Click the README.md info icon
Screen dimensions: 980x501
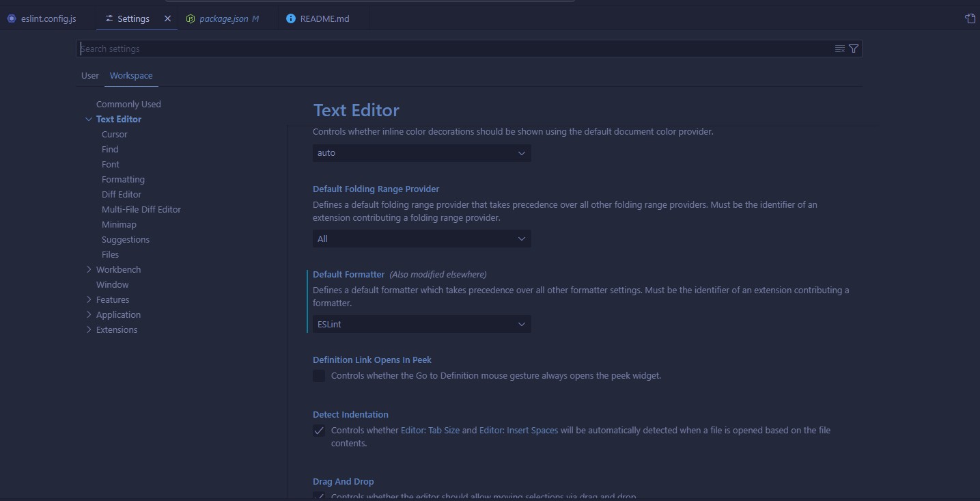291,18
